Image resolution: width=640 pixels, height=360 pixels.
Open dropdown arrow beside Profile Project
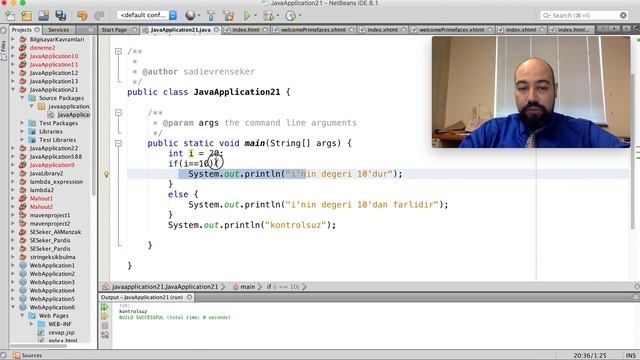(x=300, y=16)
